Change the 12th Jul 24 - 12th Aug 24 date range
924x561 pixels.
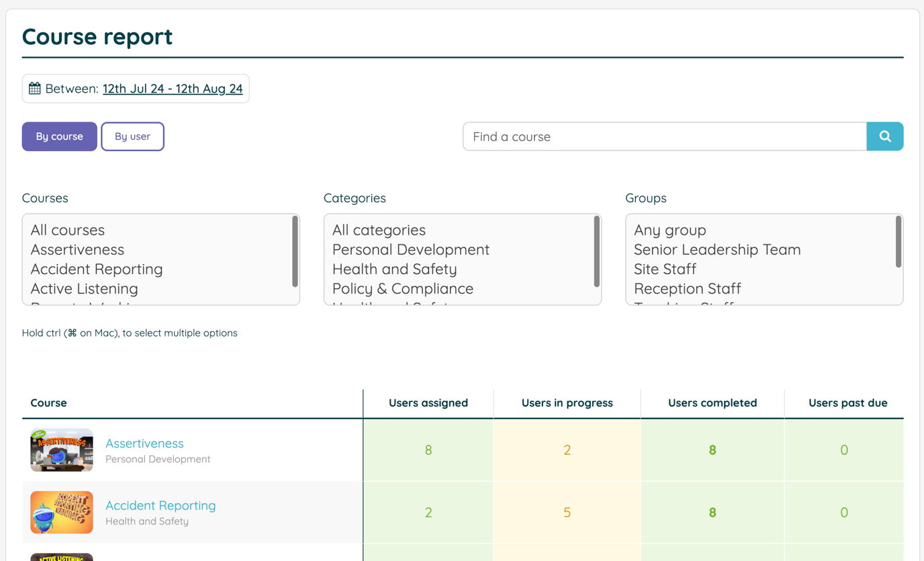click(x=173, y=88)
